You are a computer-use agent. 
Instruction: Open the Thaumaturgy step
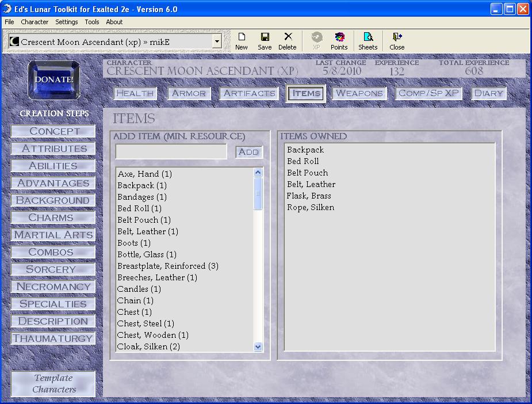[x=53, y=338]
